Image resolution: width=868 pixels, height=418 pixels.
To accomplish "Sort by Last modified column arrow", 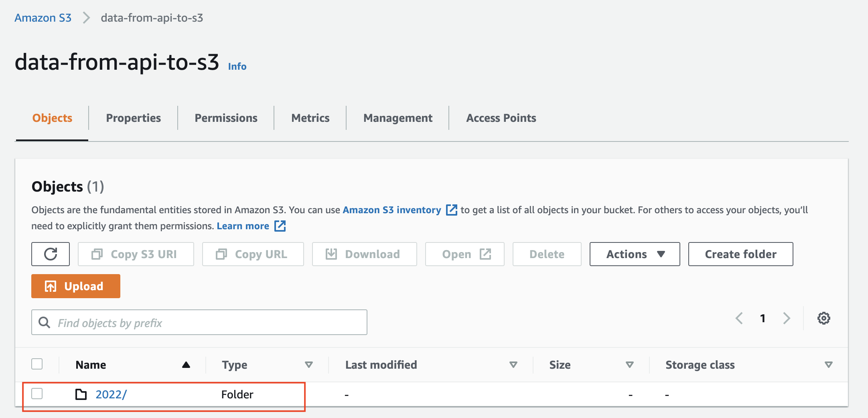I will (x=513, y=365).
